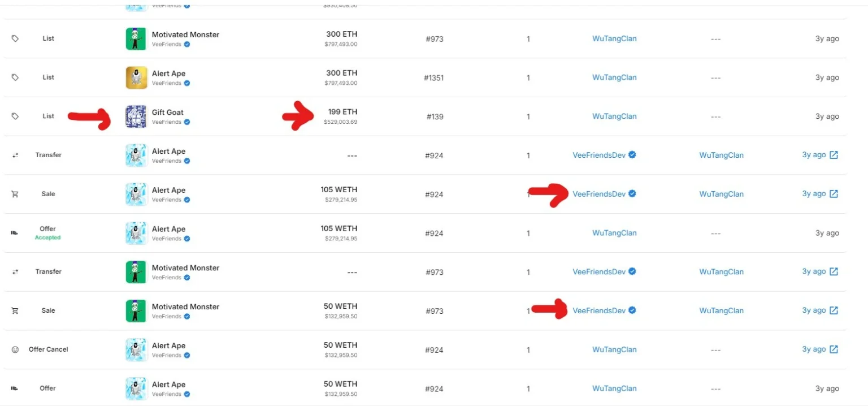Click '105 WETH' price in the Alert Ape Sale row
Viewport: 868px width, 406px height.
tap(339, 190)
